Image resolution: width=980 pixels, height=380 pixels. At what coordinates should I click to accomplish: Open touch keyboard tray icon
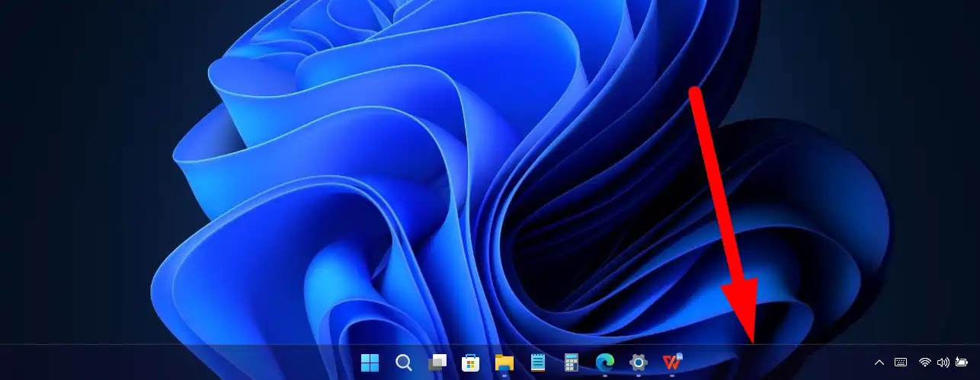901,362
